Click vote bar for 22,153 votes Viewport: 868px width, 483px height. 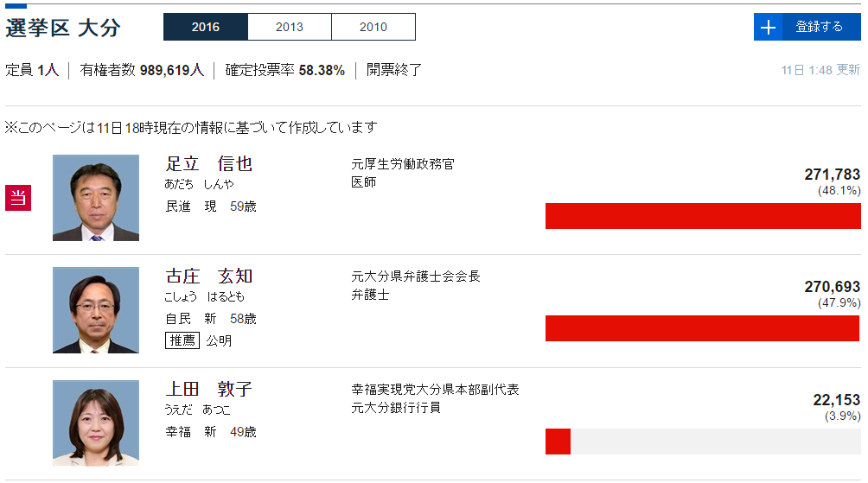tap(703, 441)
